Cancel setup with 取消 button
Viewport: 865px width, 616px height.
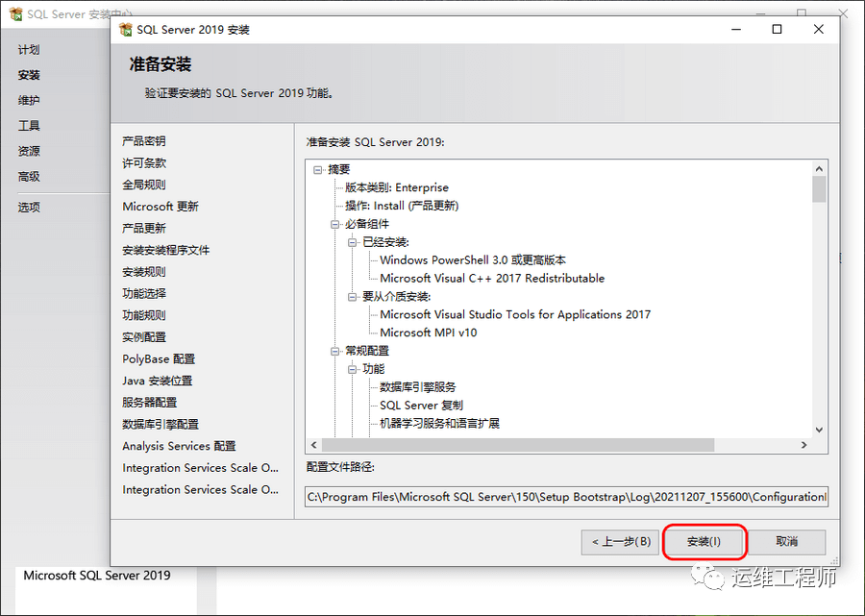(x=786, y=542)
